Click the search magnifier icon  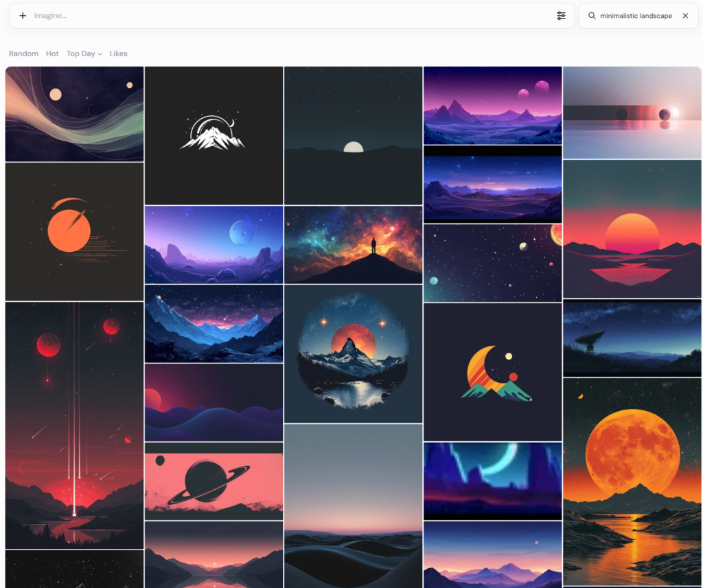pyautogui.click(x=592, y=16)
